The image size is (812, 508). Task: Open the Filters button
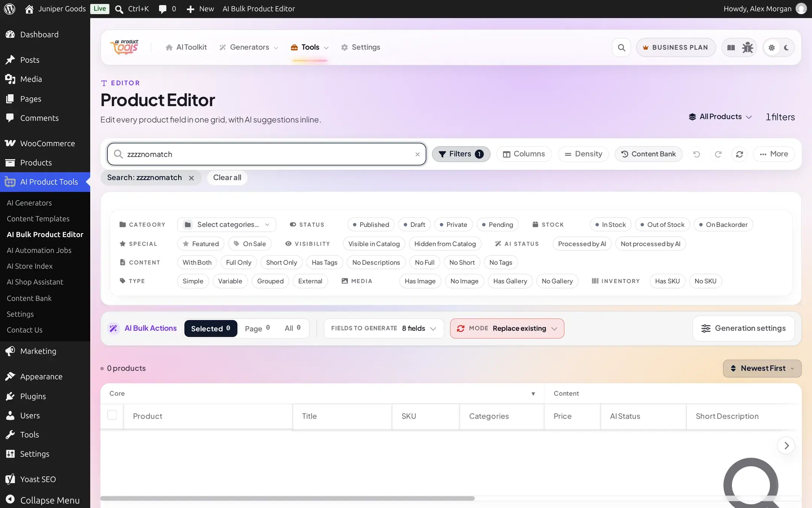[x=461, y=154]
